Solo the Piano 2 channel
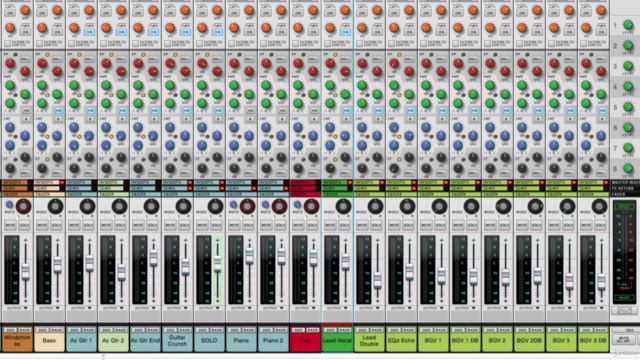The height and width of the screenshot is (360, 640). tap(280, 225)
